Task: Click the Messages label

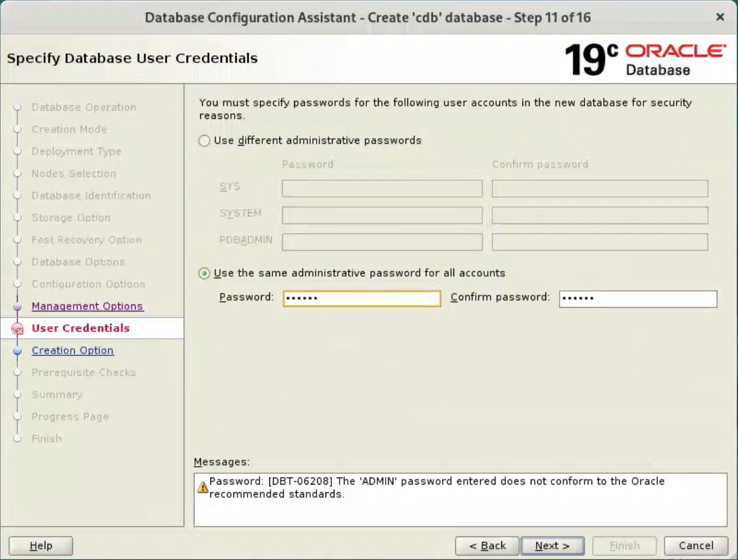Action: point(222,462)
